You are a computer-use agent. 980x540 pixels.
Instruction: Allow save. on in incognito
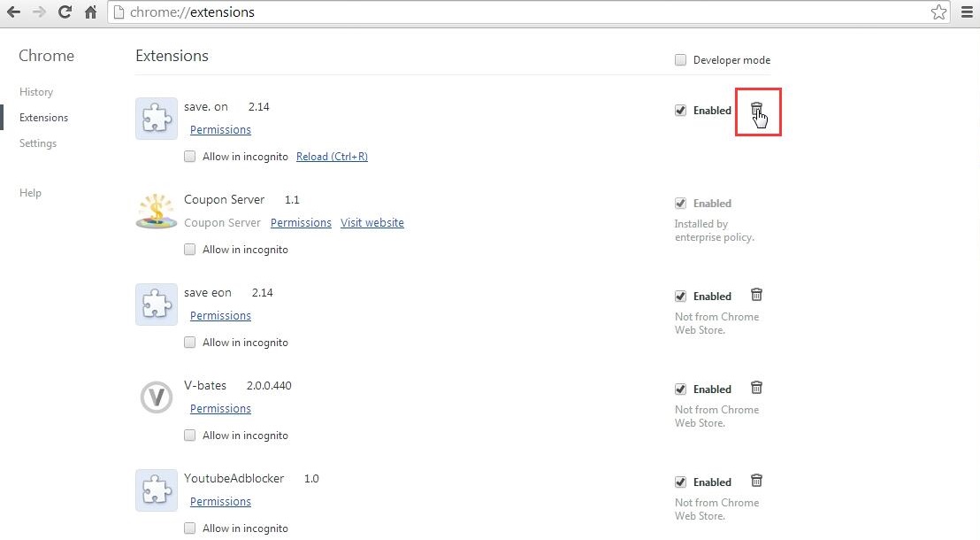pos(189,157)
